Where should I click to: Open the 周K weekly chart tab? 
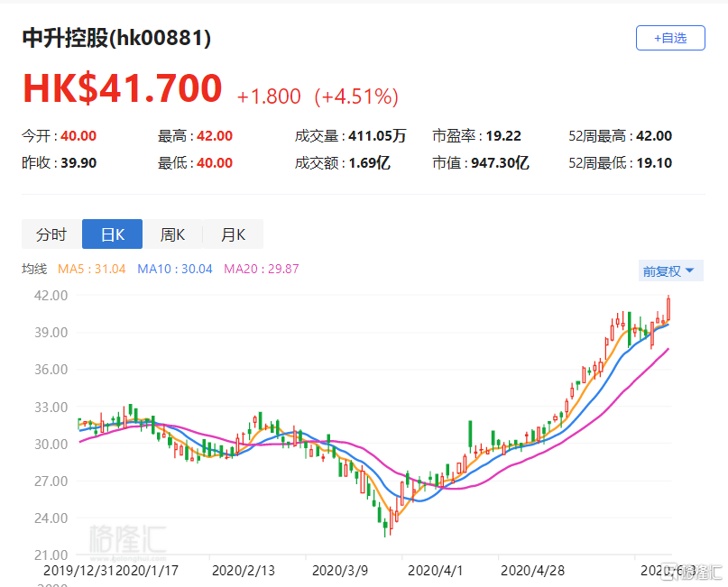172,234
